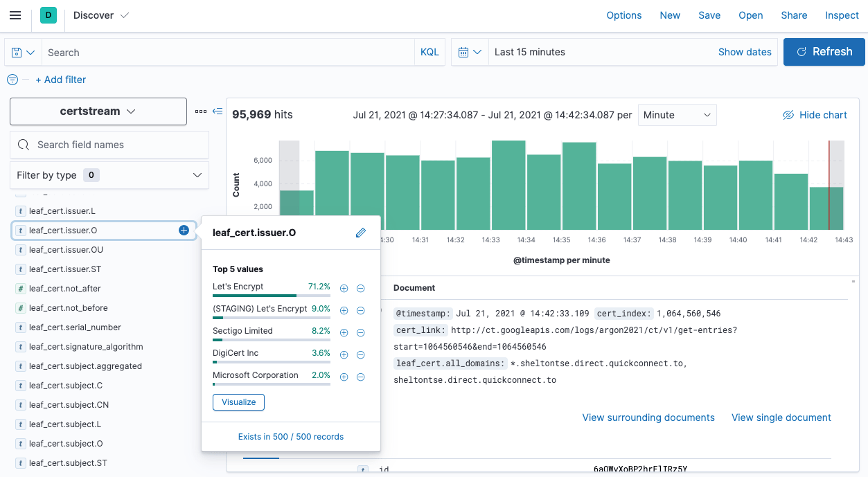This screenshot has width=868, height=477.
Task: Filter out Sectigo Limited using the minus icon
Action: pyautogui.click(x=360, y=332)
